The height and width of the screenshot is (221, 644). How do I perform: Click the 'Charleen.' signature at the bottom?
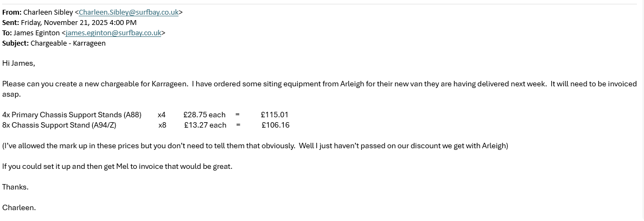pyautogui.click(x=19, y=207)
